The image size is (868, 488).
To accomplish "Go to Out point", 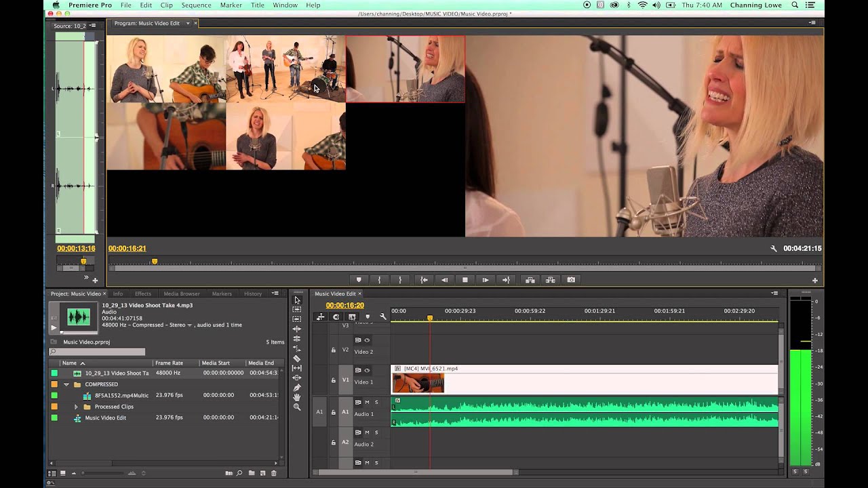I will click(506, 280).
